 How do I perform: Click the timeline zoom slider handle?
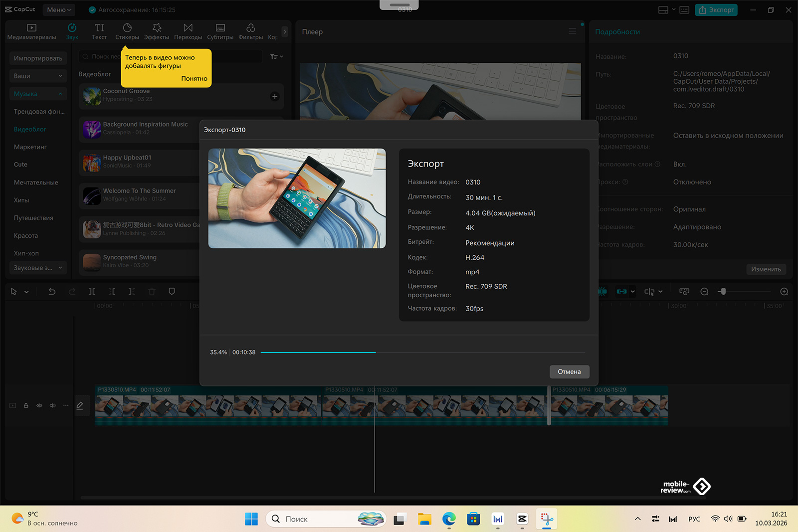[723, 292]
